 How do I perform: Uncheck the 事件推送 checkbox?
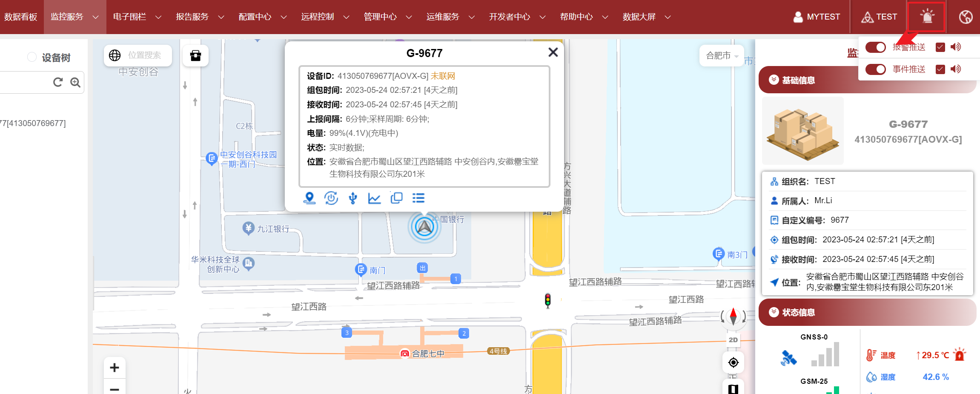point(940,69)
